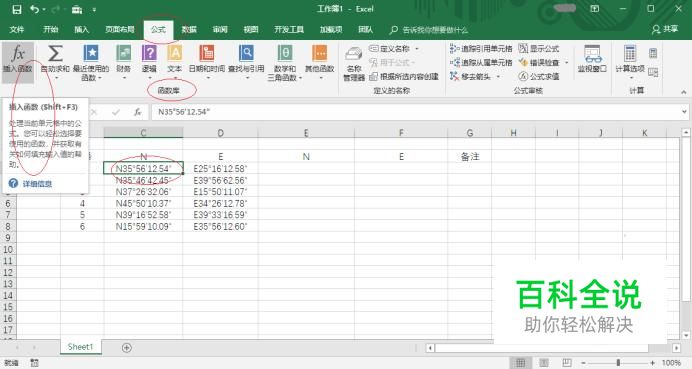Viewport: 692px width, 369px height.
Task: Switch to Page Layout view in status bar
Action: (x=544, y=363)
